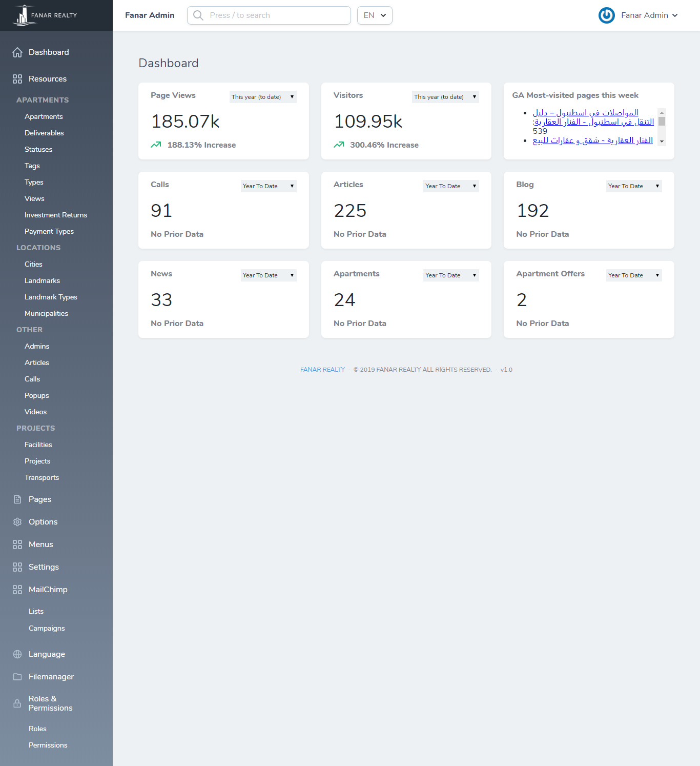The height and width of the screenshot is (766, 700).
Task: Click the most-visited list scroll down arrow
Action: (x=662, y=142)
